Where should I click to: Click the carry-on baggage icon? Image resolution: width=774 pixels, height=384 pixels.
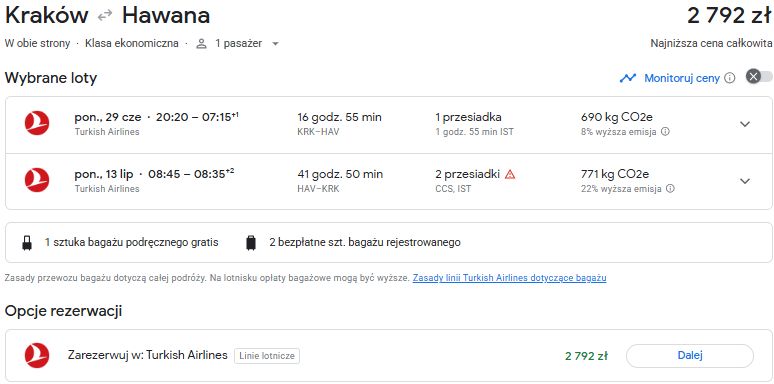[27, 243]
